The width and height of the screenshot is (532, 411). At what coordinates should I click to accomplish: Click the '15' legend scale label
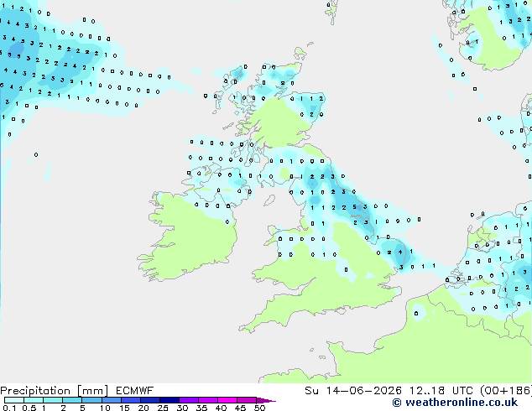[x=124, y=408]
